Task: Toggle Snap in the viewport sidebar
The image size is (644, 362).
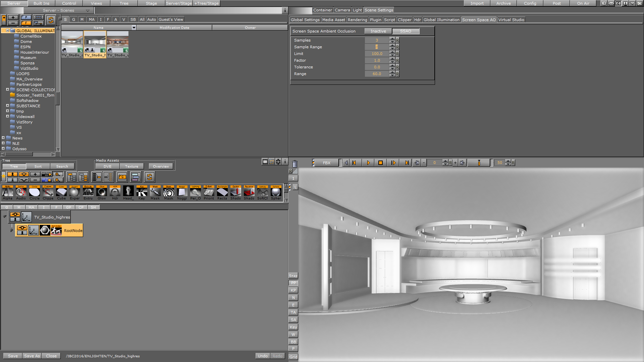Action: click(293, 276)
